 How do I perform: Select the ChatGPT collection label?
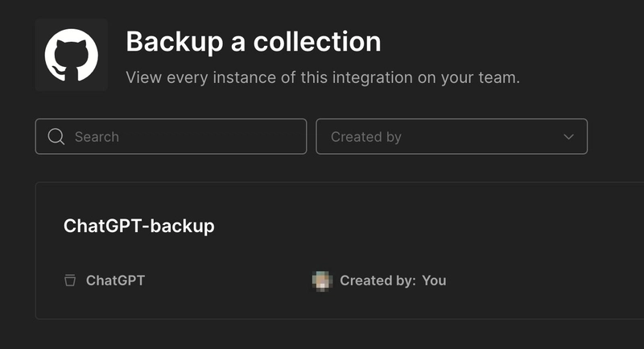point(115,280)
